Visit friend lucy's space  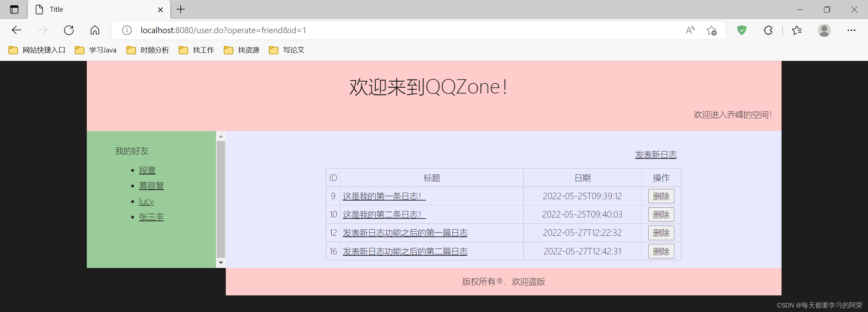146,201
